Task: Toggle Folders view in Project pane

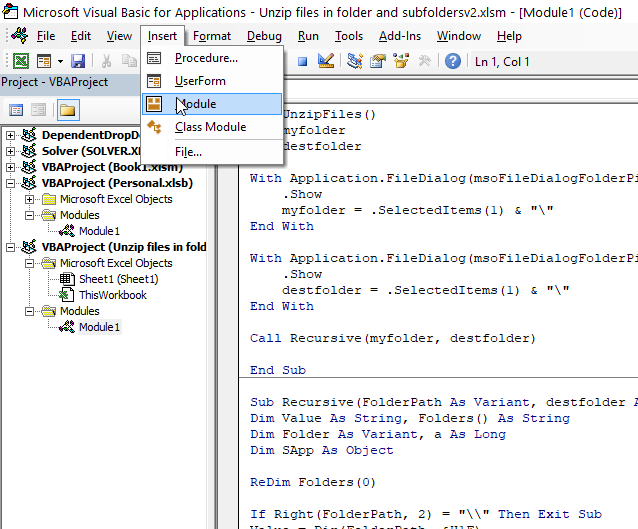Action: pyautogui.click(x=68, y=110)
